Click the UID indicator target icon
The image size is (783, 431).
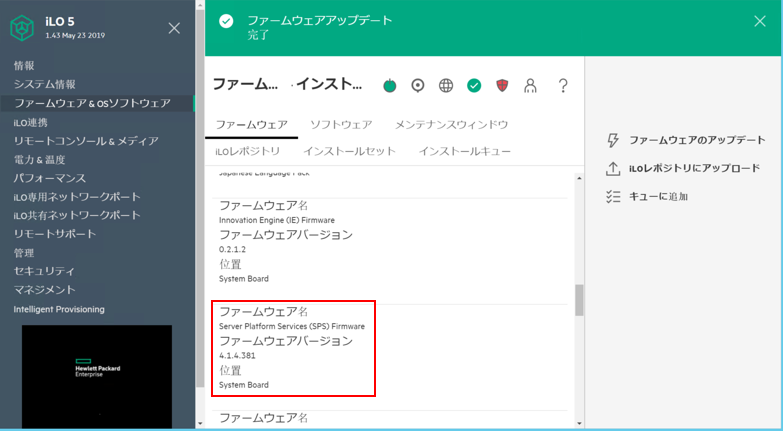point(417,86)
